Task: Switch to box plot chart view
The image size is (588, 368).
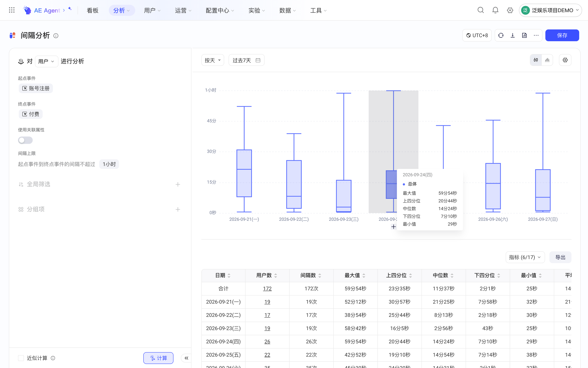Action: 536,60
